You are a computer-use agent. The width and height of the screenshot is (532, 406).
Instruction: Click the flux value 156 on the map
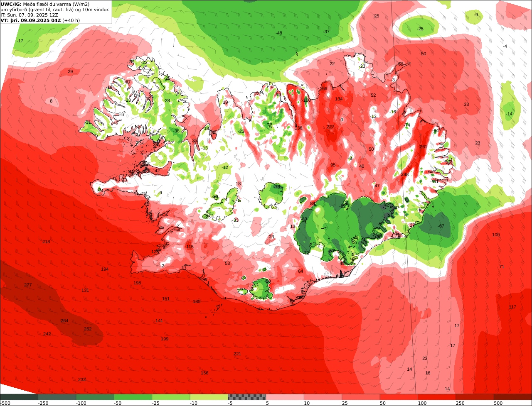(x=204, y=373)
